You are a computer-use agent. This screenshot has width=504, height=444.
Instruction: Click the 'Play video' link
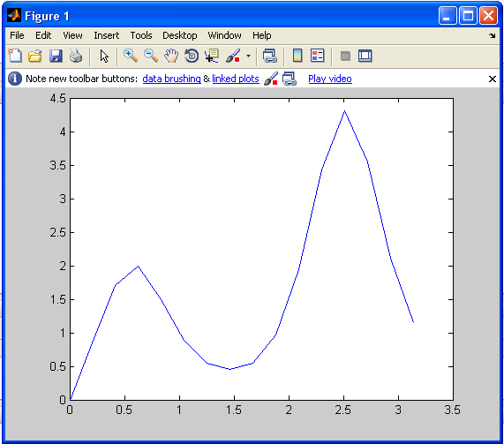point(330,79)
